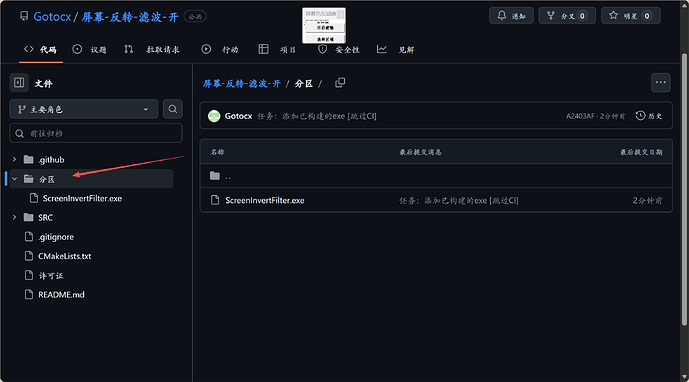Go to parent directory '..' row

click(436, 176)
